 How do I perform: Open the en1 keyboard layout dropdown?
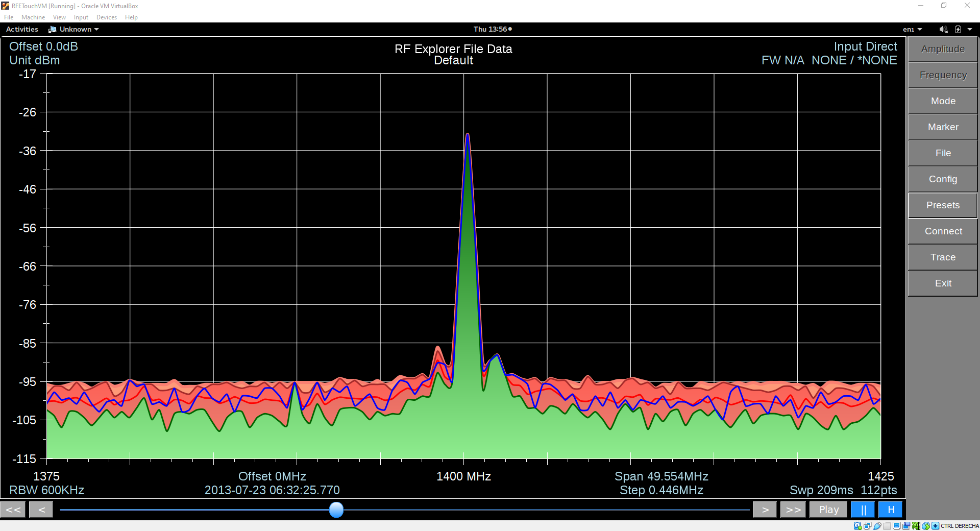(x=913, y=29)
